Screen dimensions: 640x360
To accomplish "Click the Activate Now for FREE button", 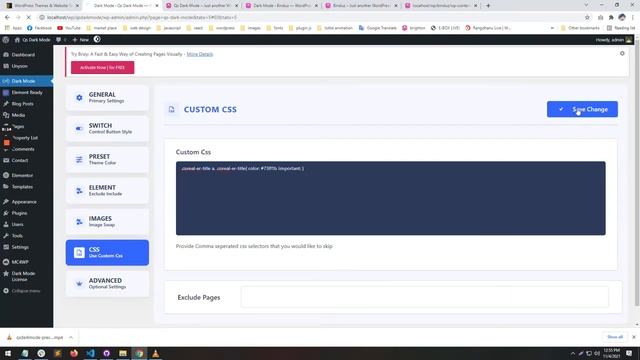I will [x=102, y=67].
